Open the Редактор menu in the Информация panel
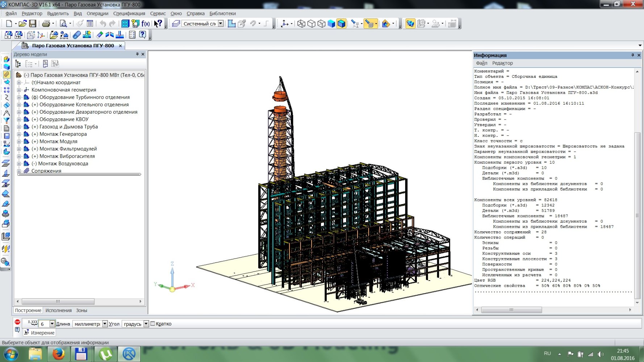Viewport: 644px width, 362px height. click(502, 63)
